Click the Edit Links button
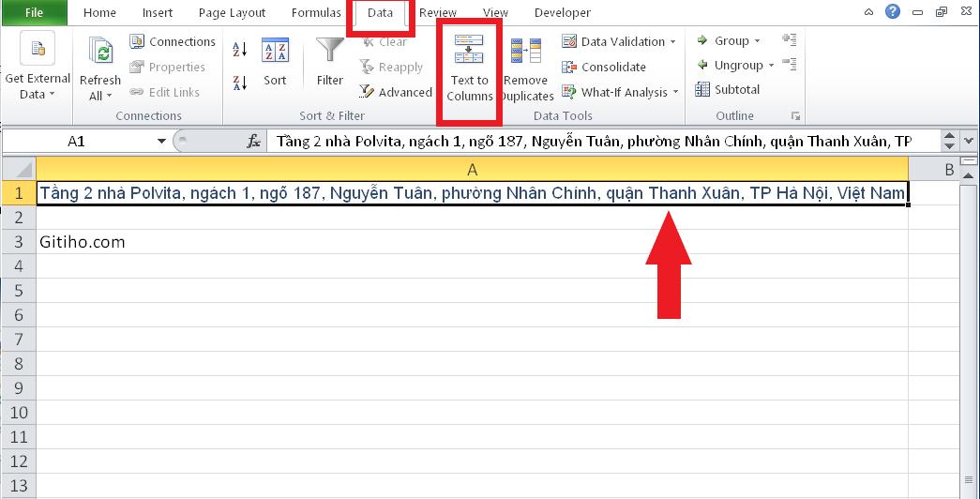980x499 pixels. pyautogui.click(x=165, y=92)
